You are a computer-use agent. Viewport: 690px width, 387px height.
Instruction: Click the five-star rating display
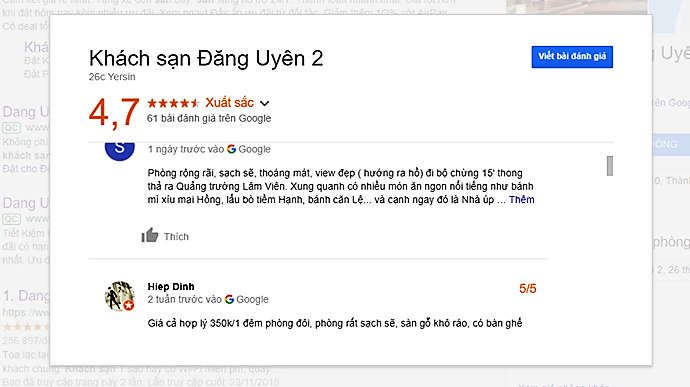pos(173,103)
